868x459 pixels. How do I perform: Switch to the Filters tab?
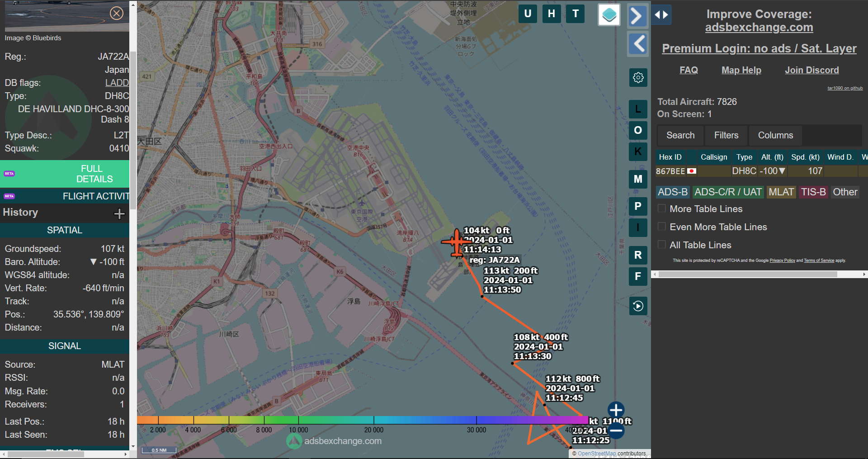pos(726,135)
